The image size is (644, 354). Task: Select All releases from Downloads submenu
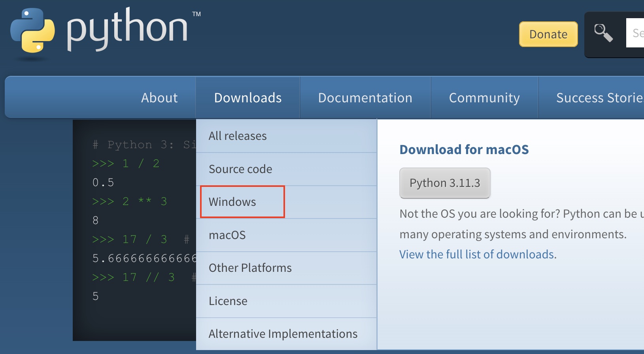[286, 136]
